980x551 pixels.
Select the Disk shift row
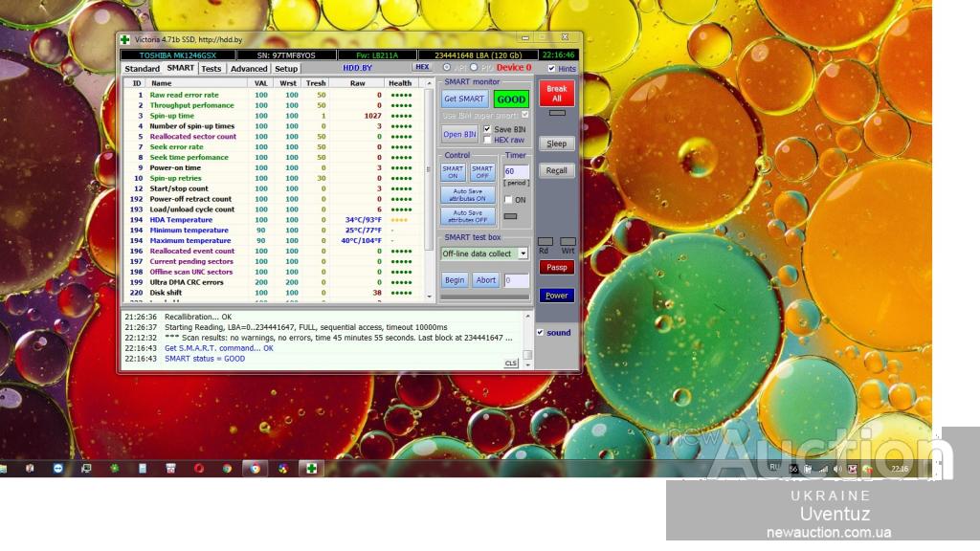pos(273,293)
